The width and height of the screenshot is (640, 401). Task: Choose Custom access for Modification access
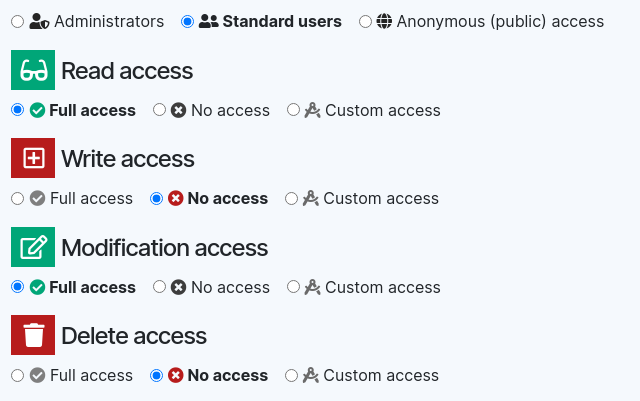tap(294, 287)
